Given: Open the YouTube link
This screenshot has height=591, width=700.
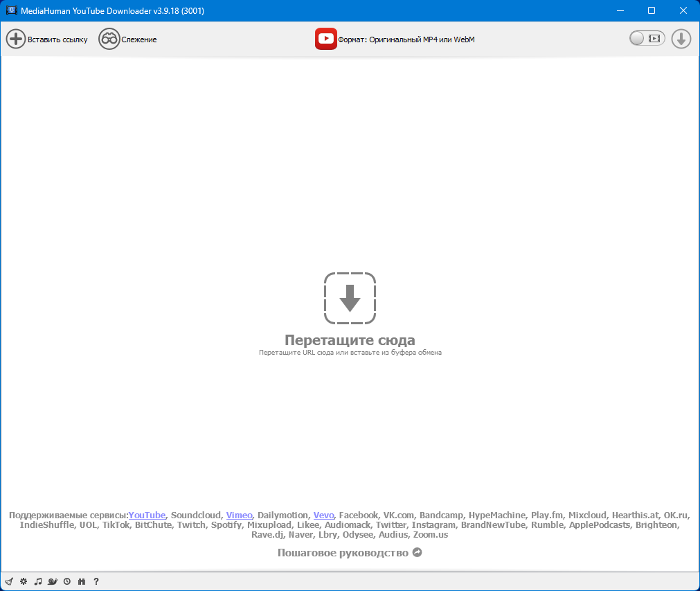Looking at the screenshot, I should (147, 515).
